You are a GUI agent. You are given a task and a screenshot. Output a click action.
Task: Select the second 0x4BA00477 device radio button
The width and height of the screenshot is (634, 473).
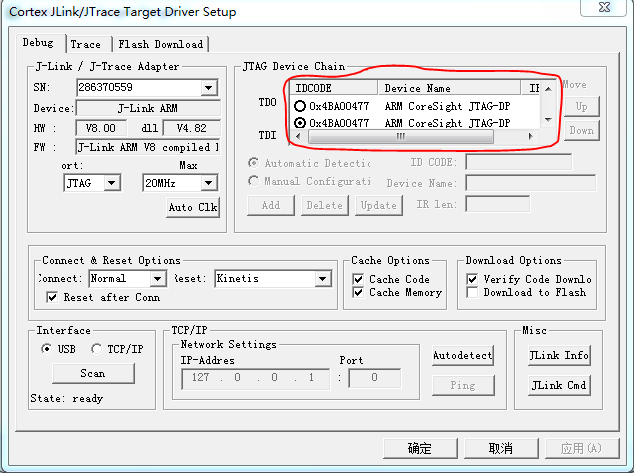pos(300,122)
